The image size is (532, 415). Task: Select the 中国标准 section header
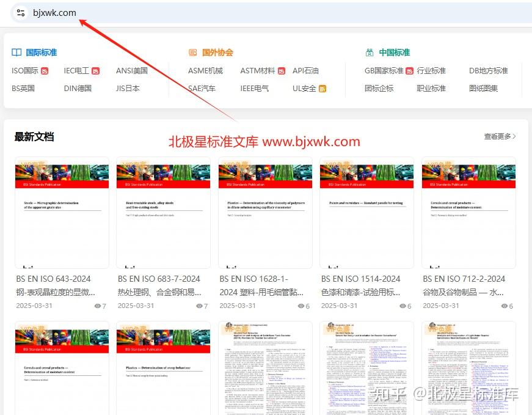click(394, 51)
